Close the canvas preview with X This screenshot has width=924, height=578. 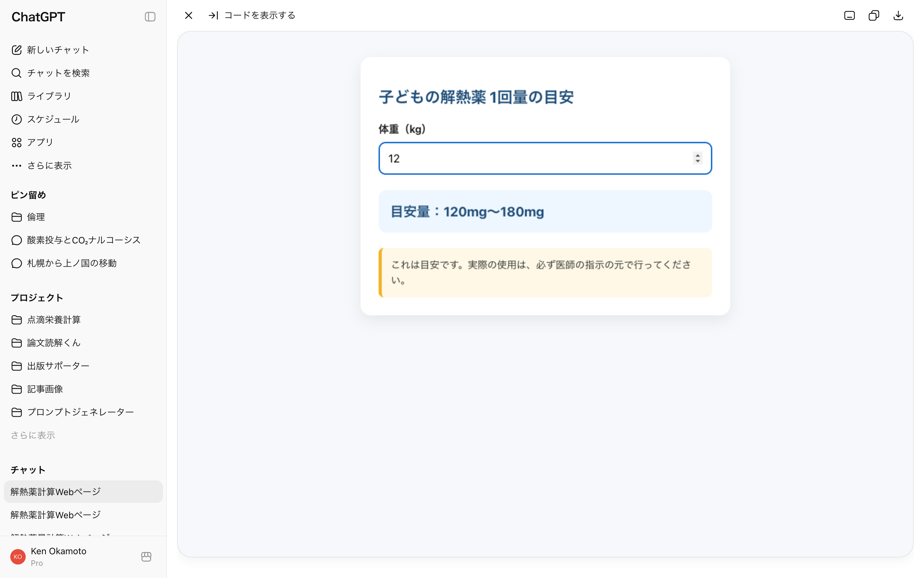click(189, 15)
